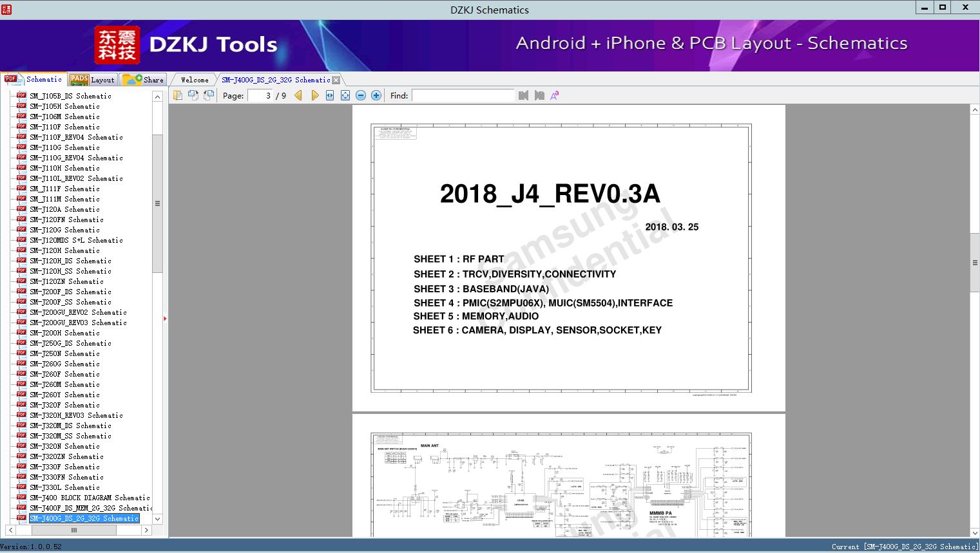Open SM-J120FN Schematic
Screen dimensions: 980x553
coord(66,220)
